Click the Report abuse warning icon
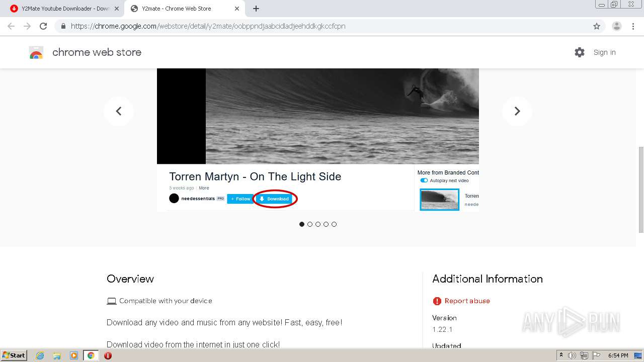Image resolution: width=644 pixels, height=362 pixels. (x=437, y=301)
